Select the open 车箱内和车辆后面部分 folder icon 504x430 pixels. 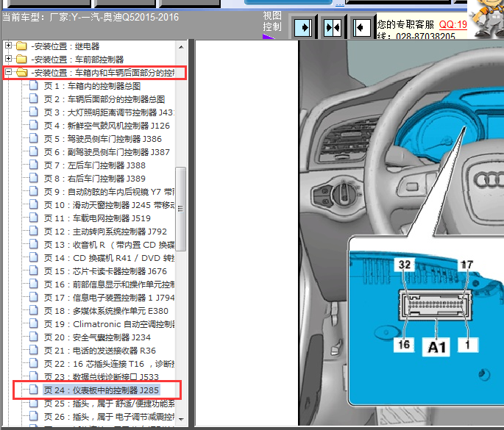21,73
